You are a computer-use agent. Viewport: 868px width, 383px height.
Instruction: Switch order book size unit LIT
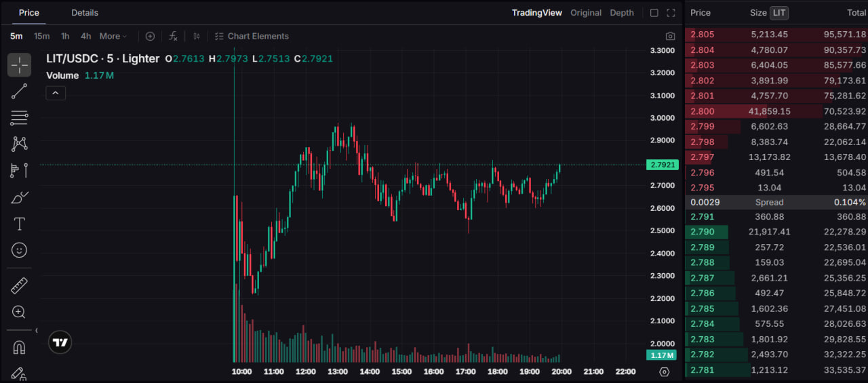[x=779, y=13]
